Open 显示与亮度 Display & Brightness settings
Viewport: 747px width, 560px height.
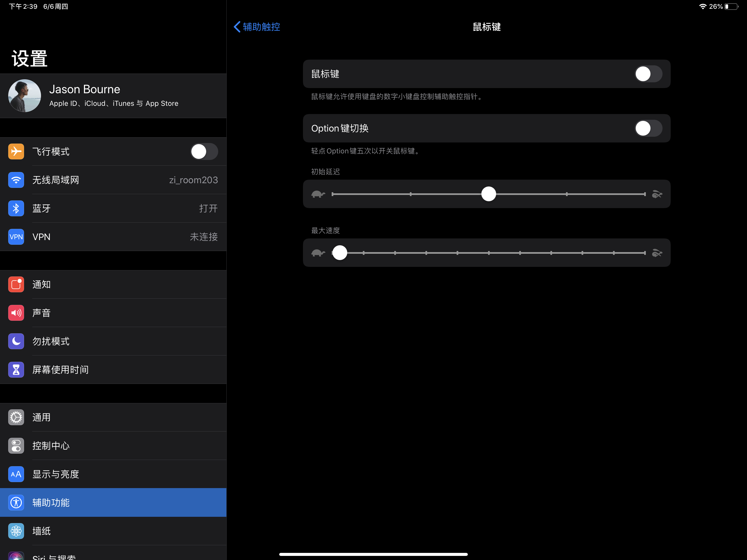tap(113, 474)
